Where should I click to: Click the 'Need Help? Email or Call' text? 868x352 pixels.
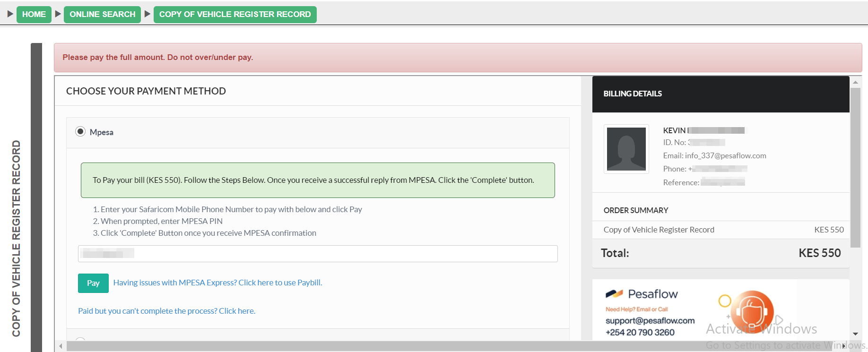(637, 309)
